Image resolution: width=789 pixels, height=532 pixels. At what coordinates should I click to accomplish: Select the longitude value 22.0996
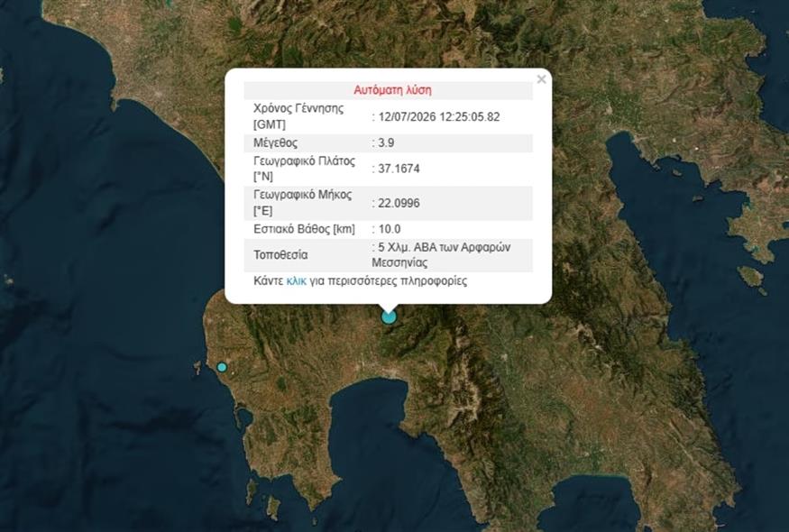pos(399,204)
